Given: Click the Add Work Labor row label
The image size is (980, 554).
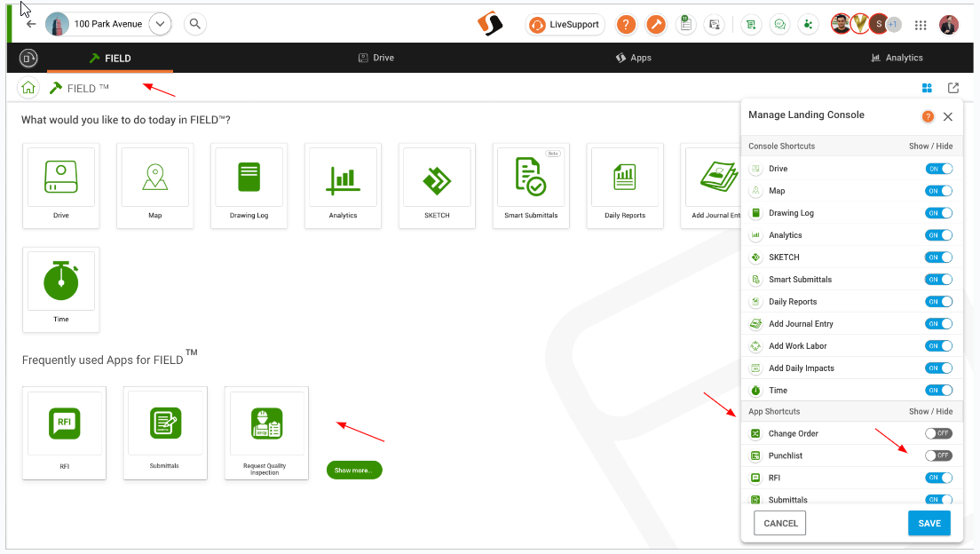Looking at the screenshot, I should point(797,345).
